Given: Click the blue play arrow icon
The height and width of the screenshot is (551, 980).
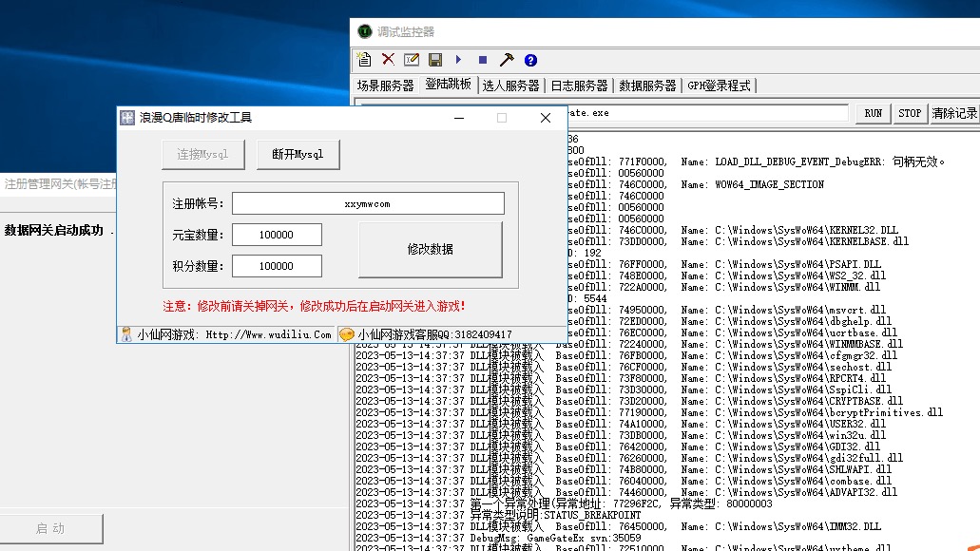Looking at the screenshot, I should [459, 59].
